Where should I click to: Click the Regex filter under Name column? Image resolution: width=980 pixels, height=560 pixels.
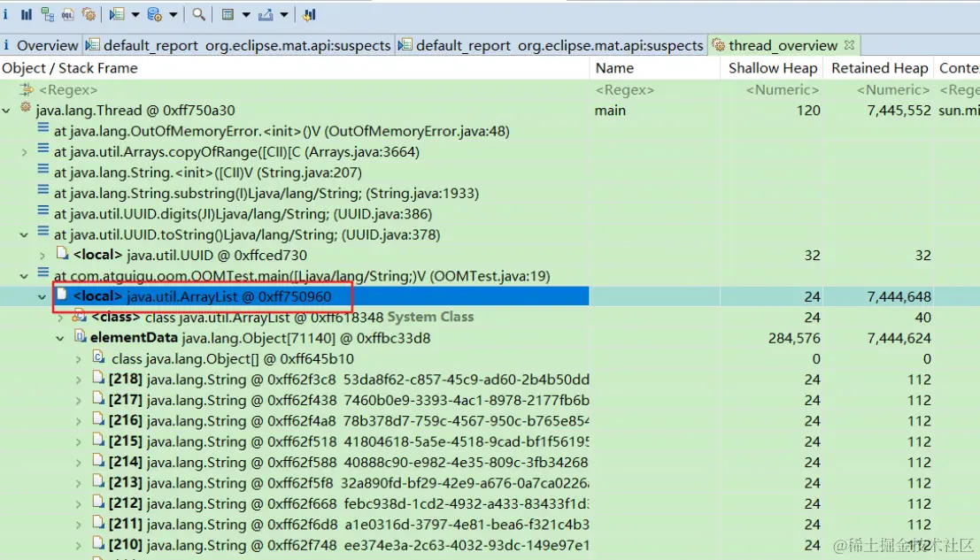(x=624, y=90)
